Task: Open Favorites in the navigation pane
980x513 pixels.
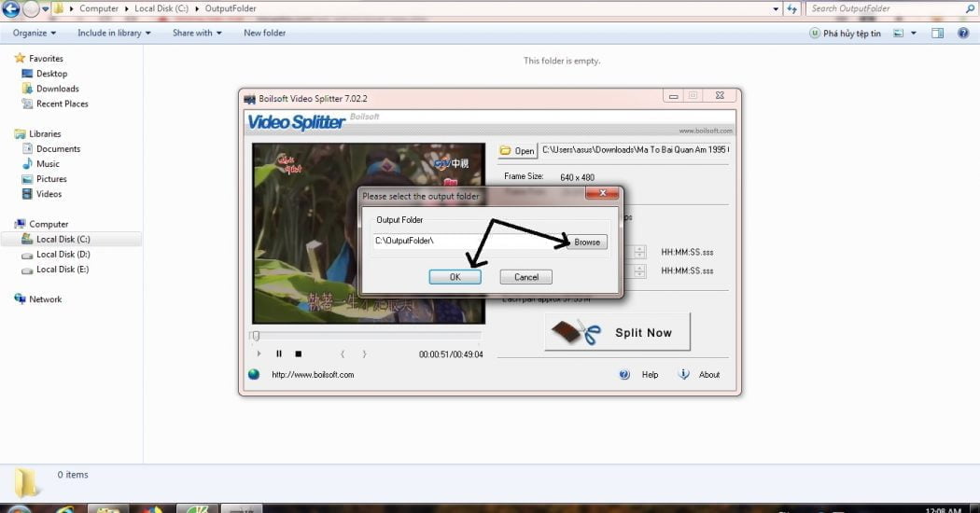Action: click(46, 58)
